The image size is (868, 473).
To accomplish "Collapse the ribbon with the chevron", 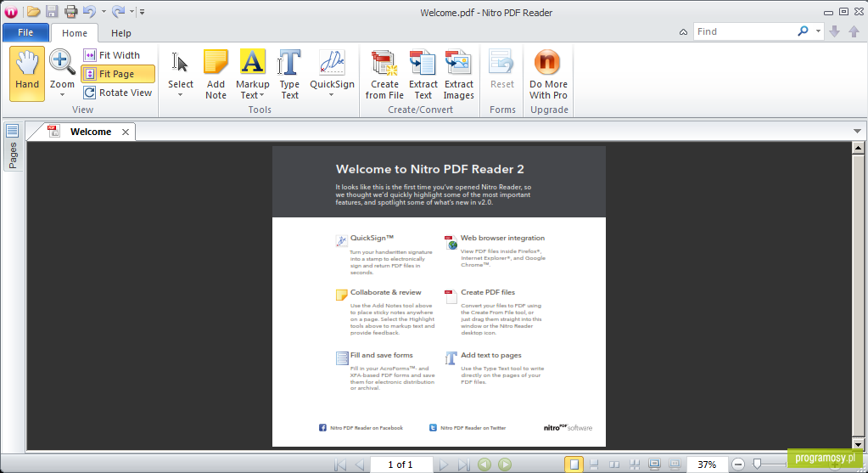I will 684,32.
